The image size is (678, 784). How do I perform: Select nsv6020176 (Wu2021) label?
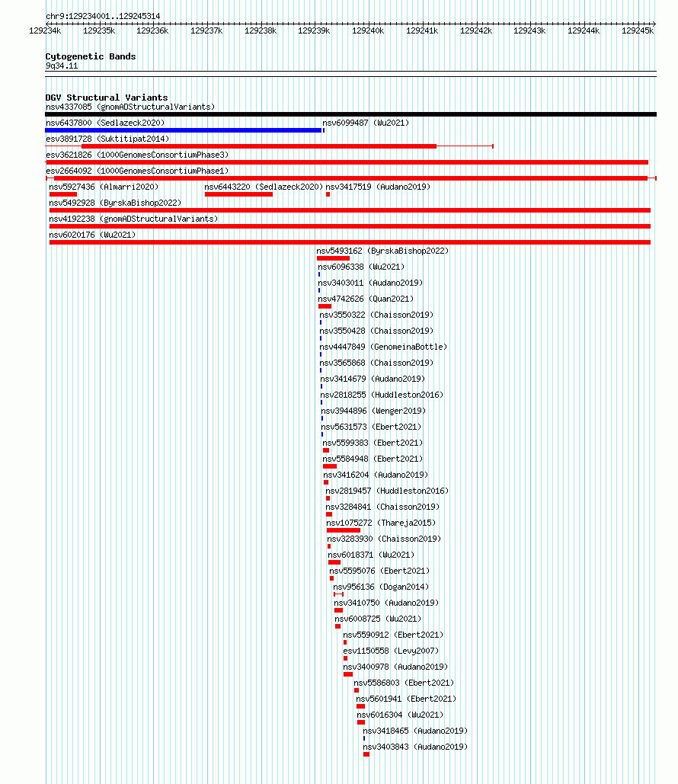92,235
